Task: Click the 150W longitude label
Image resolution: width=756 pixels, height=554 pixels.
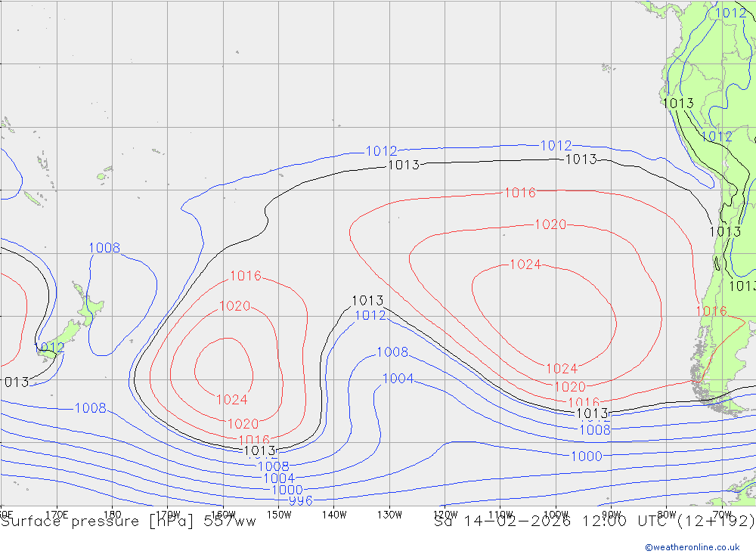Action: [x=279, y=515]
